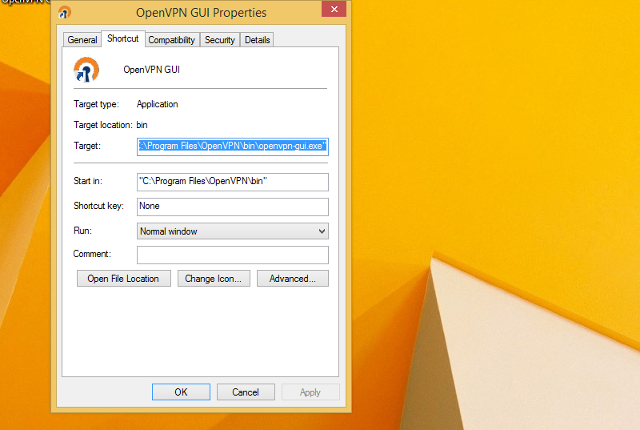Click the dialog title OpenVPN GUI Properties
This screenshot has height=430, width=640.
pos(201,13)
